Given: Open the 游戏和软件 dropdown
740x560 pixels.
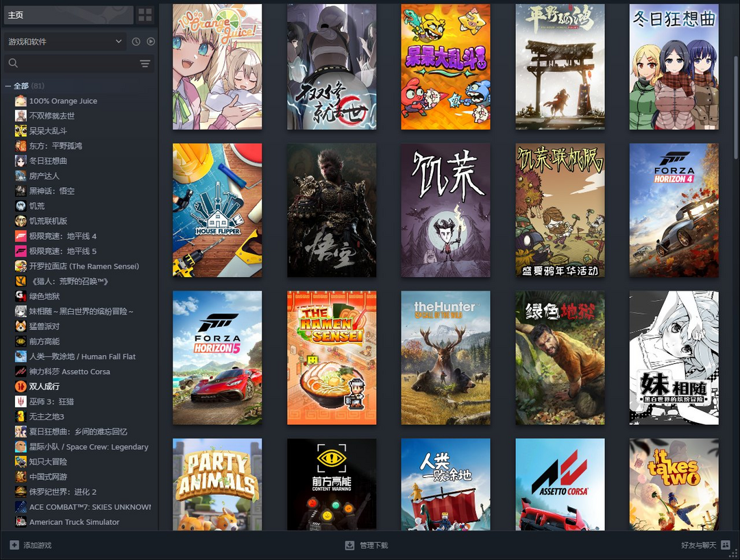Looking at the screenshot, I should click(65, 42).
